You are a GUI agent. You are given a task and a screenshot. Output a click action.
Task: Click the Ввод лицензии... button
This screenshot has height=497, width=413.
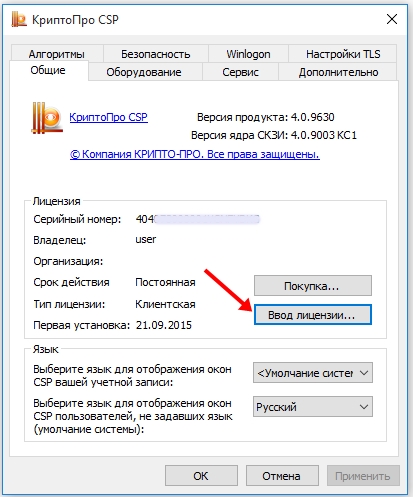313,315
